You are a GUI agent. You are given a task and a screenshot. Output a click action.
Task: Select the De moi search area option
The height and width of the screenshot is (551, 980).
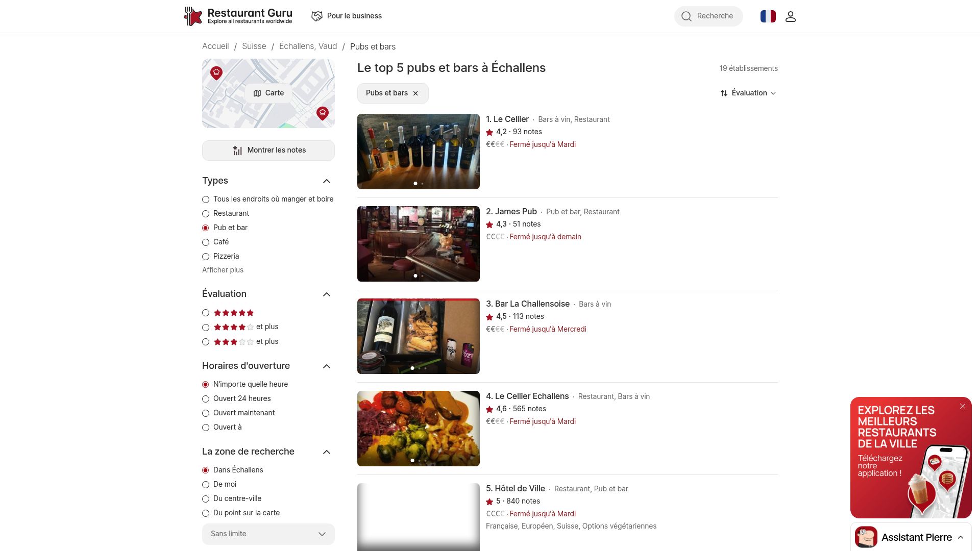pos(206,484)
